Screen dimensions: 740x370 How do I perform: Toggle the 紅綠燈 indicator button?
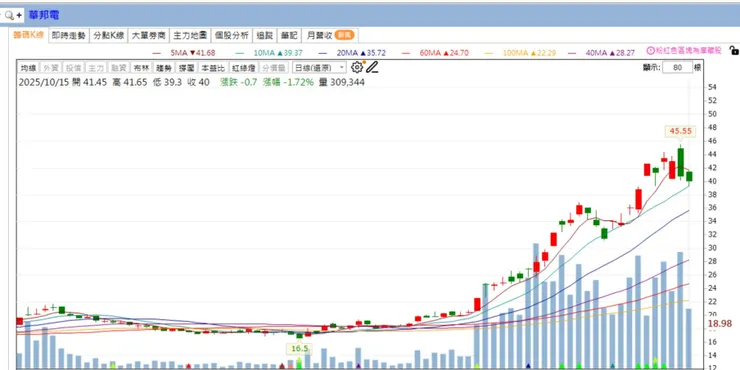[x=244, y=68]
